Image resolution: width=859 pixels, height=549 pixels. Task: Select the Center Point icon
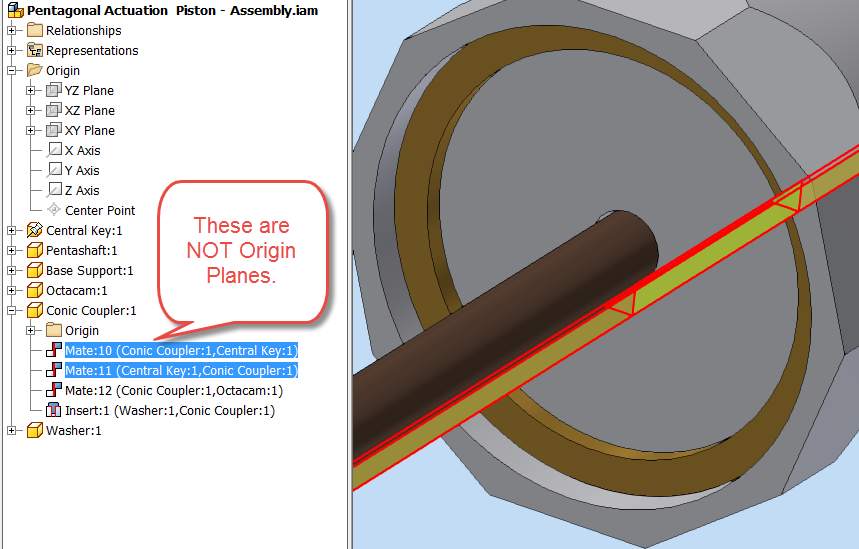(53, 210)
